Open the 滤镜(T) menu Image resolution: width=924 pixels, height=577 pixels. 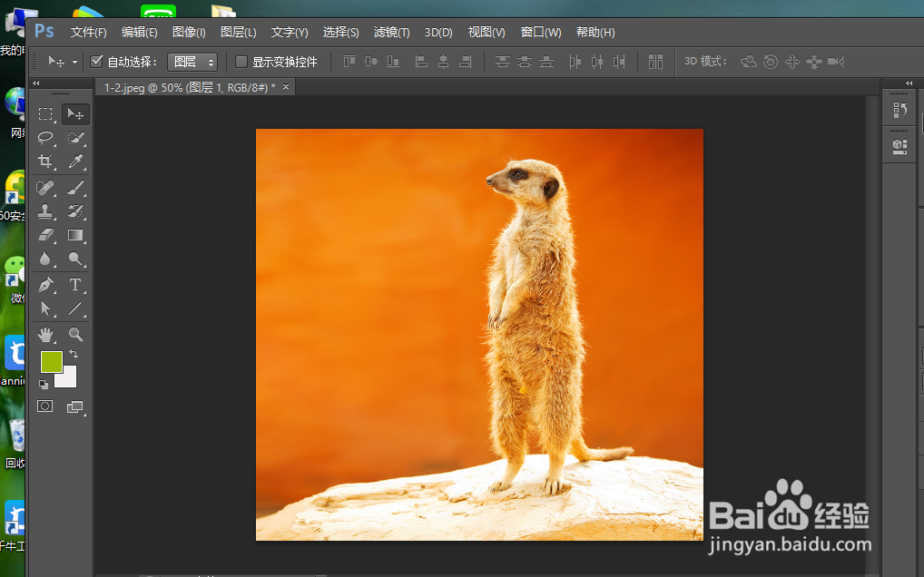[391, 33]
